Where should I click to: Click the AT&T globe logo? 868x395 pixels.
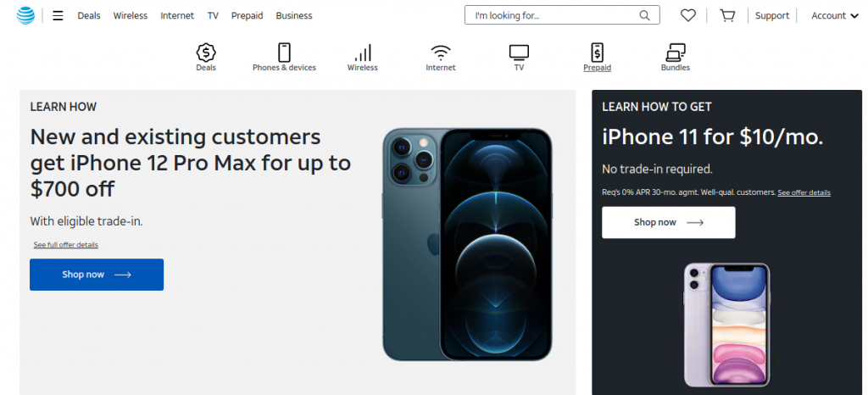[x=25, y=15]
